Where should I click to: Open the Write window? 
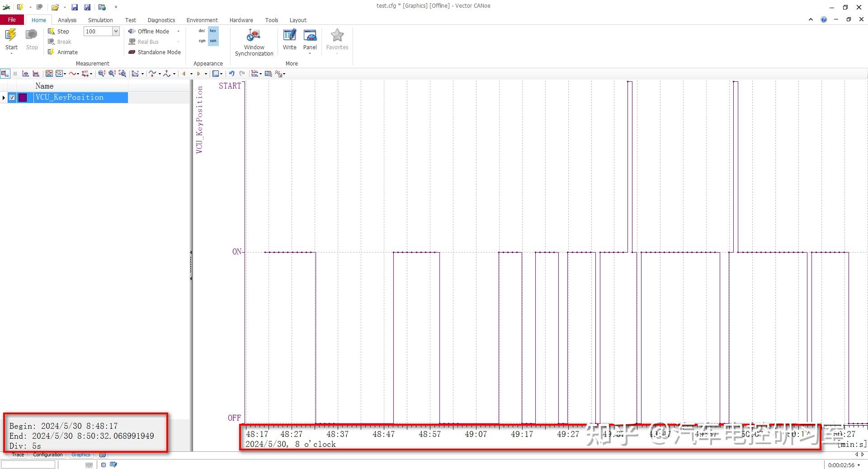(x=289, y=39)
